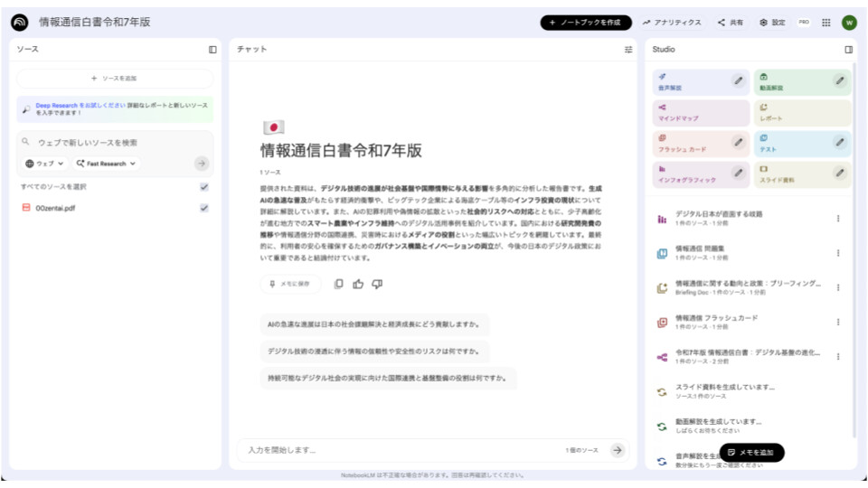
Task: Edit スライド資料 options with the pencil icon
Action: [x=840, y=173]
